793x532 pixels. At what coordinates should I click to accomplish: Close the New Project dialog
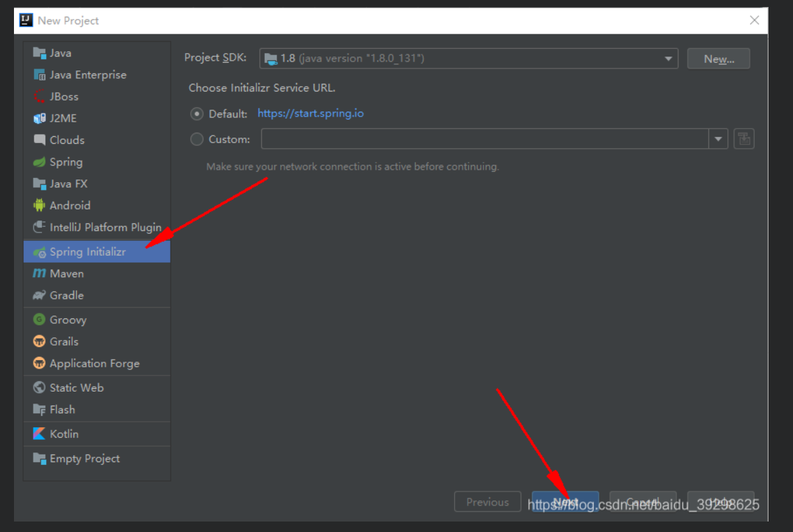(x=754, y=20)
